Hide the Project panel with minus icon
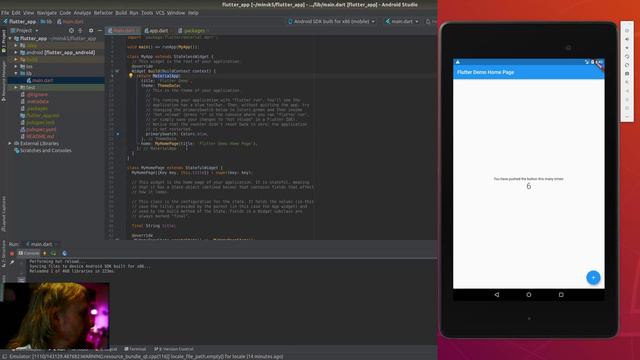640x360 pixels. point(100,31)
